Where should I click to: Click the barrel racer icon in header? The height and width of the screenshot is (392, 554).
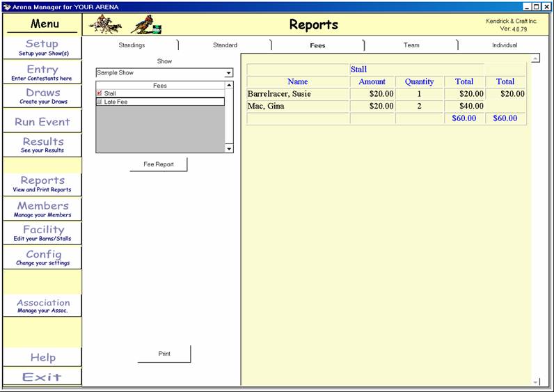point(144,24)
